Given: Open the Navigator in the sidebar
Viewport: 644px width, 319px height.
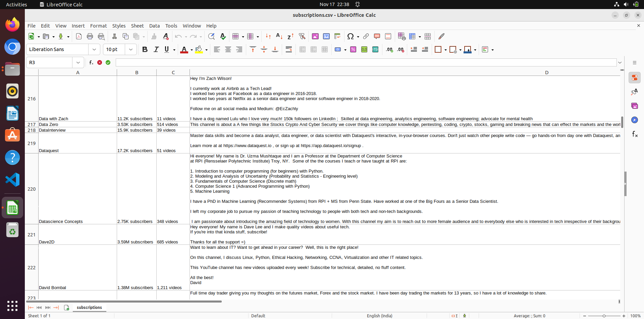Looking at the screenshot, I should tap(635, 120).
